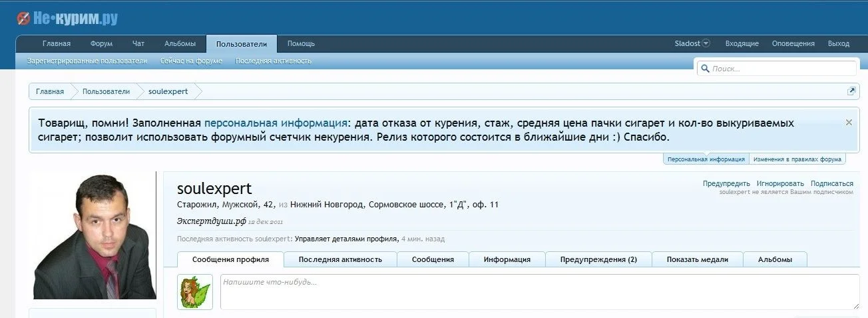The width and height of the screenshot is (868, 318).
Task: Open the Альбомы navigation tab
Action: [180, 44]
